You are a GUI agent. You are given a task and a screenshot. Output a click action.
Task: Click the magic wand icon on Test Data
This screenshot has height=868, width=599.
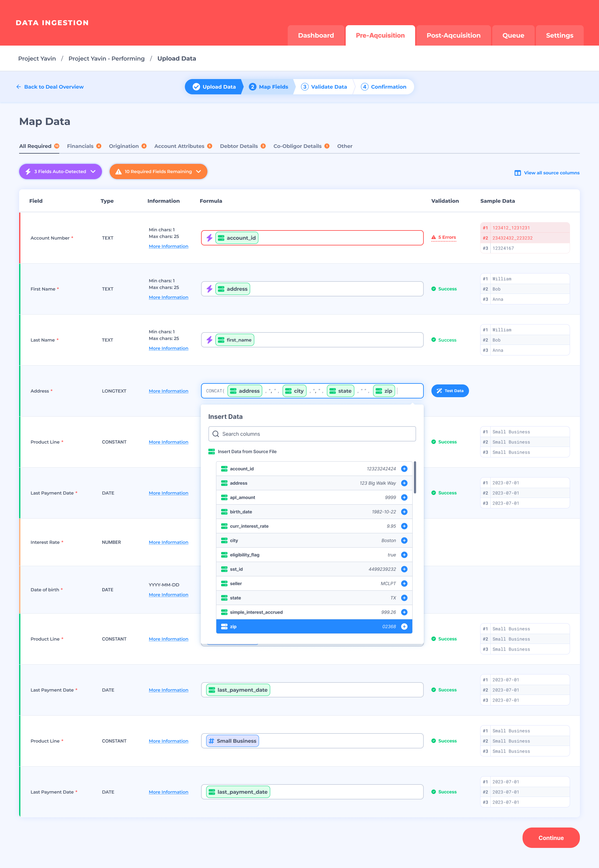click(439, 391)
